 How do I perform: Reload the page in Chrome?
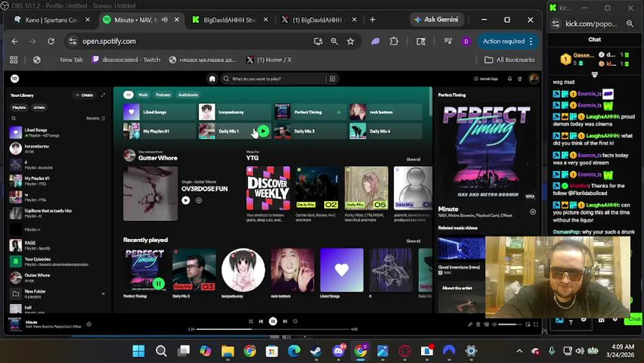tap(51, 41)
